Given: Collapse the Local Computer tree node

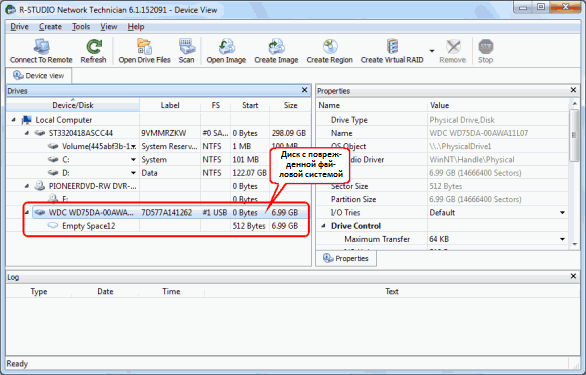Looking at the screenshot, I should point(14,120).
